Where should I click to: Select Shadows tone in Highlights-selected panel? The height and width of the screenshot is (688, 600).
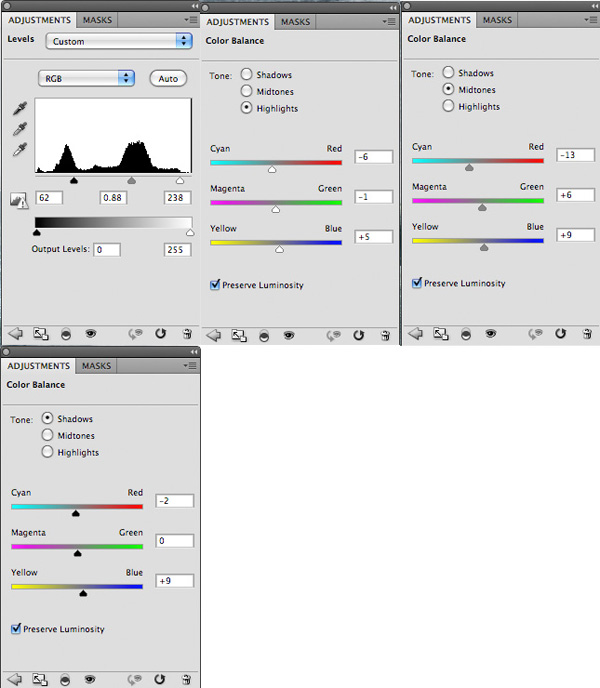click(x=247, y=74)
